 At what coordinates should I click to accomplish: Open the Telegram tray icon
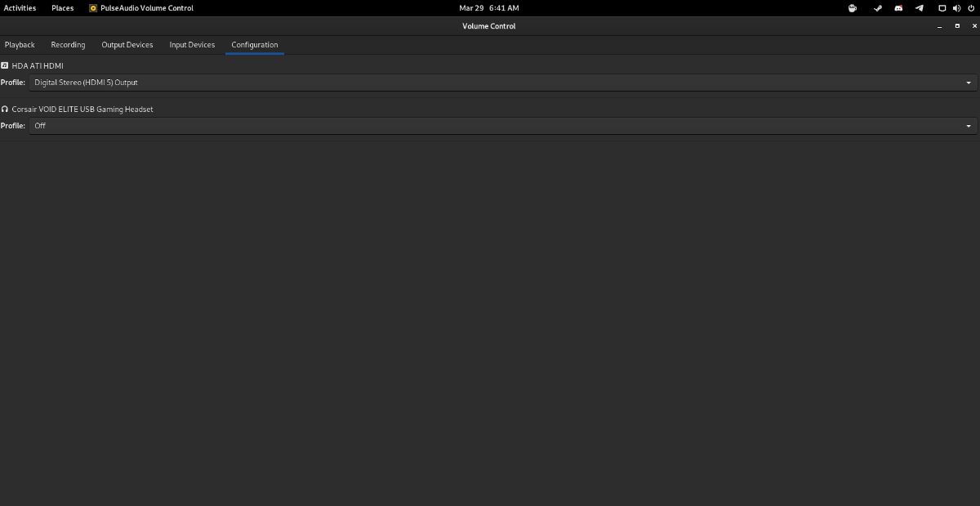tap(920, 8)
